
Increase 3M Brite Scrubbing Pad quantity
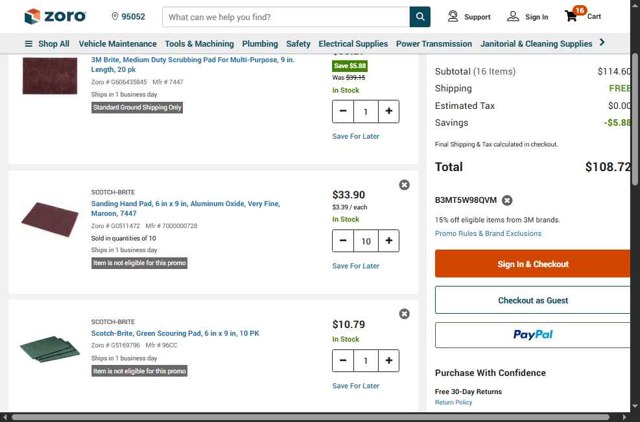pyautogui.click(x=389, y=112)
